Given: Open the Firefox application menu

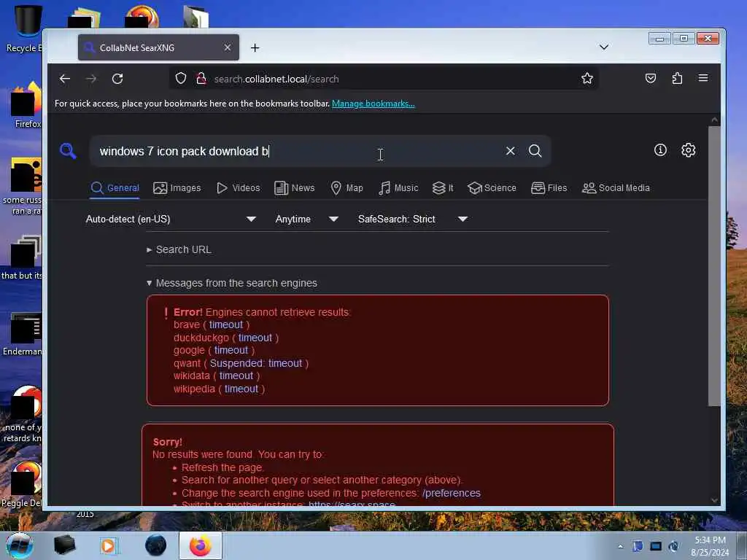Looking at the screenshot, I should coord(703,78).
